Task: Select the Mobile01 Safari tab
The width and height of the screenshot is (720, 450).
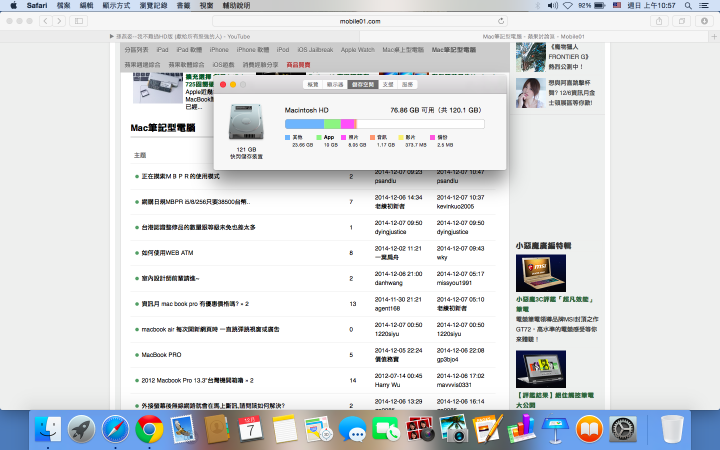Action: tap(534, 36)
